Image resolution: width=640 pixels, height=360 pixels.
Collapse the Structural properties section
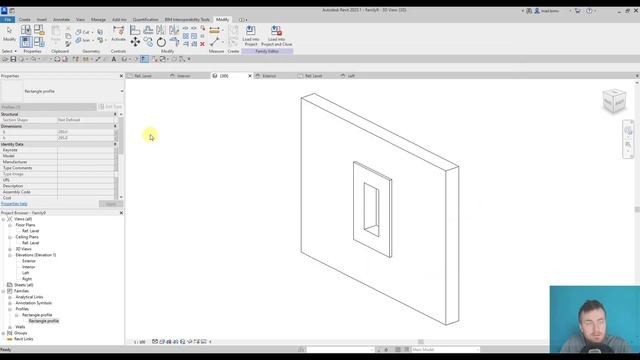pos(115,114)
